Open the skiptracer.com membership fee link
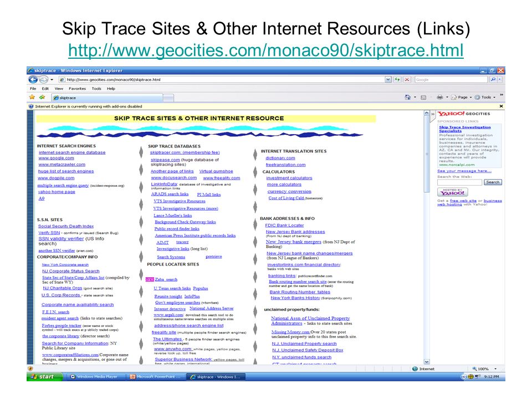Viewport: 532px width, 399px height. [185, 153]
